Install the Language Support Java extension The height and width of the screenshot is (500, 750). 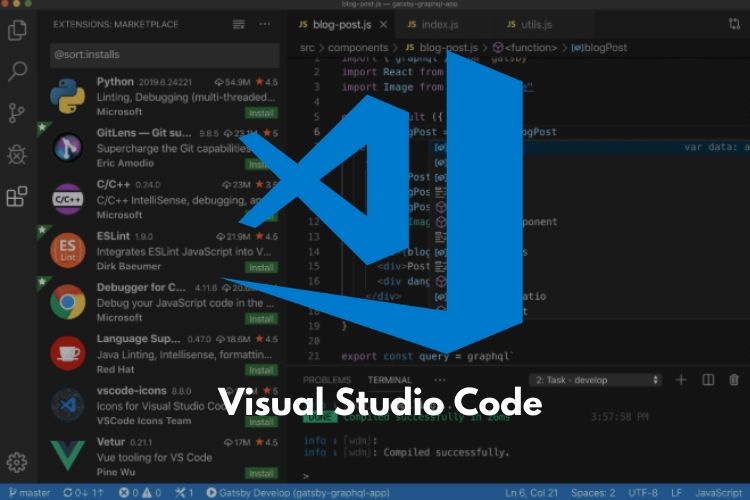[x=261, y=370]
